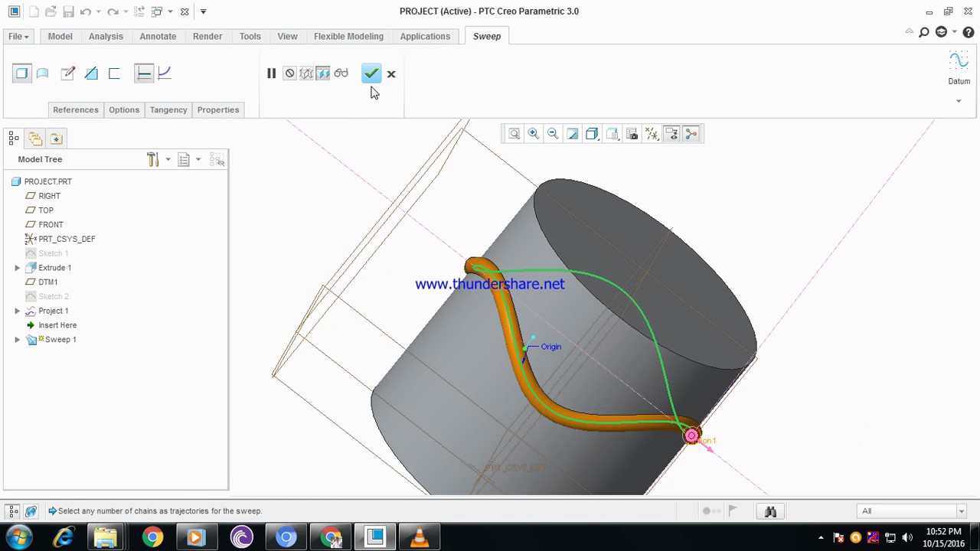Open the sweep section sketch editor icon
This screenshot has width=980, height=551.
[x=67, y=73]
